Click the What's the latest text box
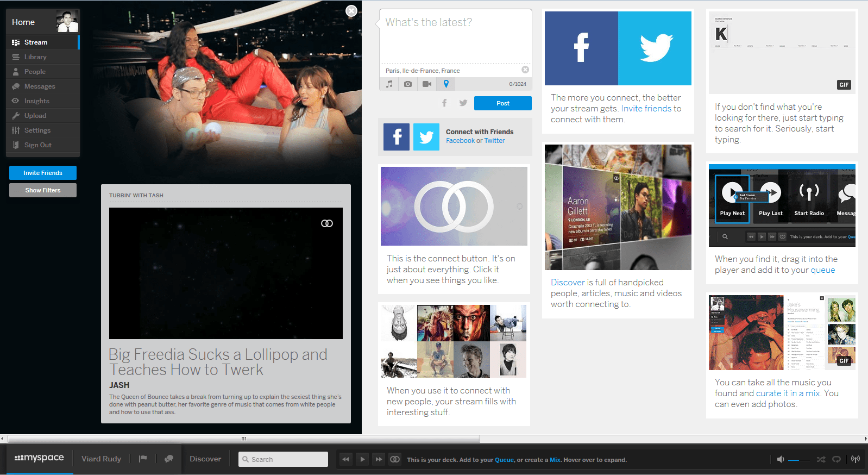This screenshot has height=475, width=868. [x=455, y=36]
